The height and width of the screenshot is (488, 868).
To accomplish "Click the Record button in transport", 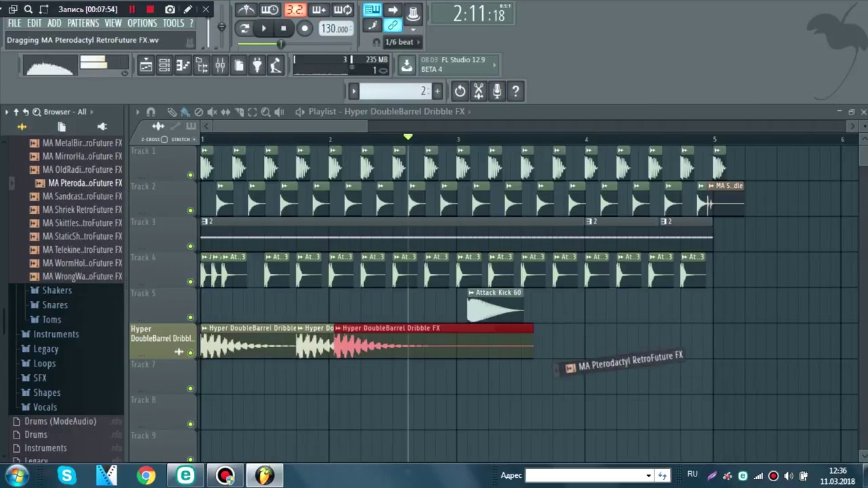I will point(304,28).
